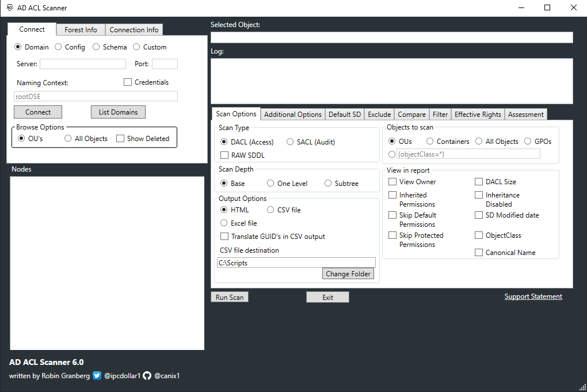Select the Config radio button

pyautogui.click(x=58, y=47)
